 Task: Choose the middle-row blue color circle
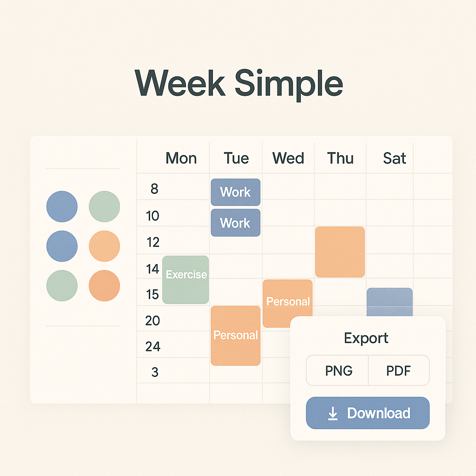click(62, 246)
